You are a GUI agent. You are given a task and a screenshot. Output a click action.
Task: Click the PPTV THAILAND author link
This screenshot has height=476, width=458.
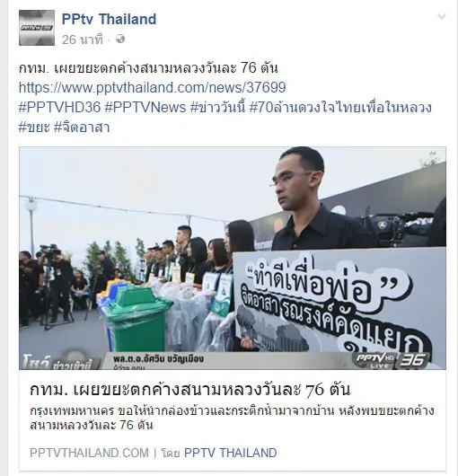click(x=231, y=453)
